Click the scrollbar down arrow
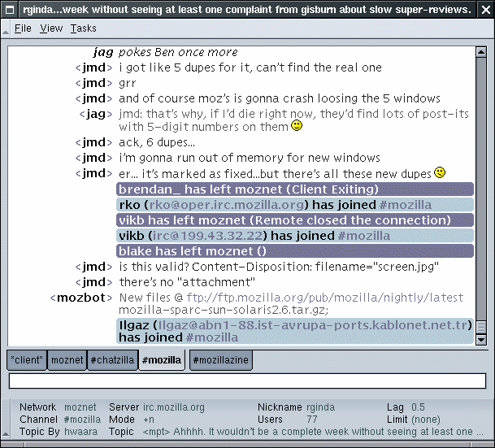495x448 pixels. [481, 340]
